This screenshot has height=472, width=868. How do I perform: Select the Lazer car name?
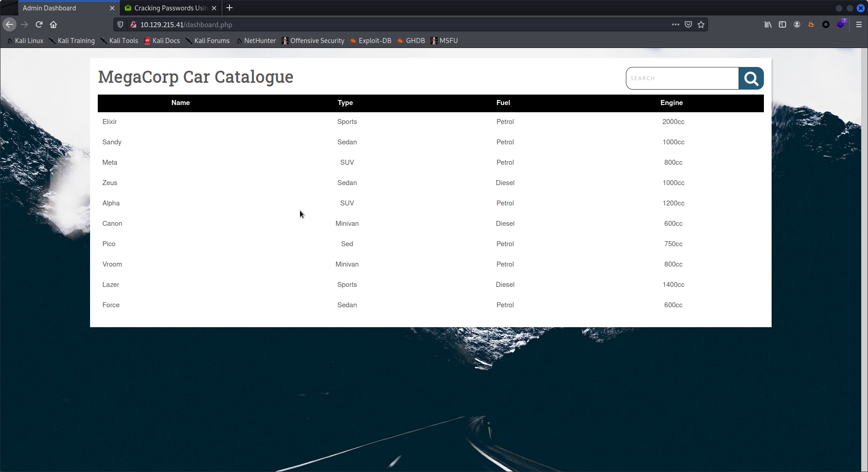[x=110, y=285]
